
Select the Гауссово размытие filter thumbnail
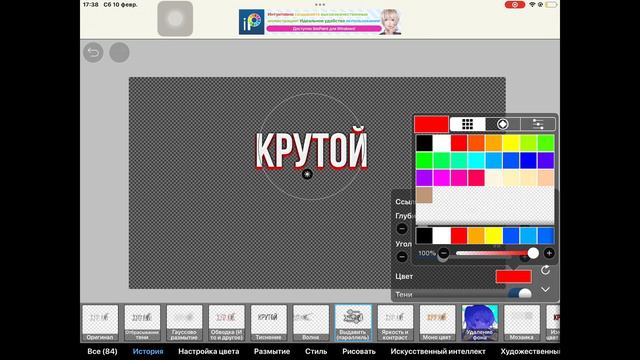coord(184,323)
